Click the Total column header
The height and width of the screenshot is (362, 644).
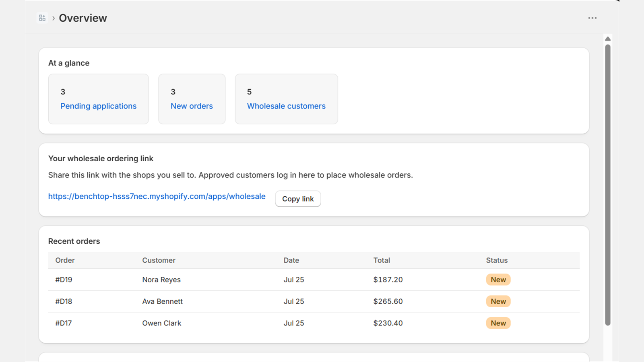point(382,260)
